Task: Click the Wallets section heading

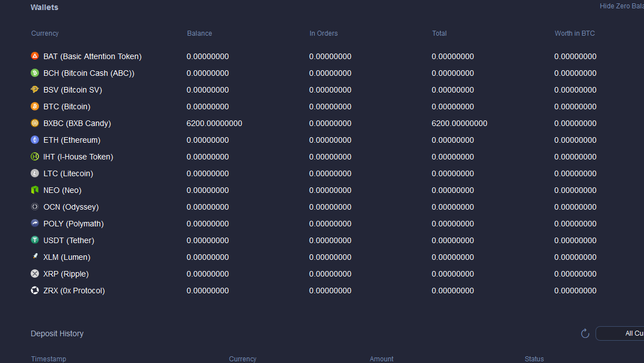Action: (x=45, y=7)
